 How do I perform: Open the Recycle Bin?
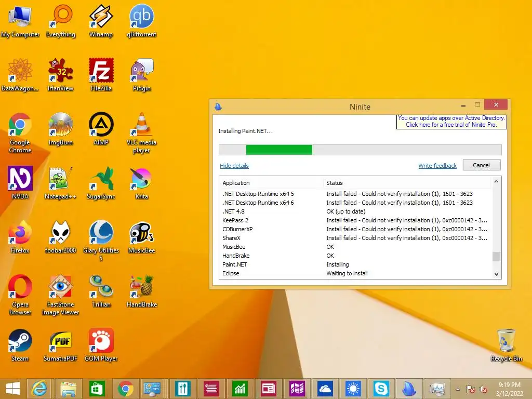[x=506, y=345]
